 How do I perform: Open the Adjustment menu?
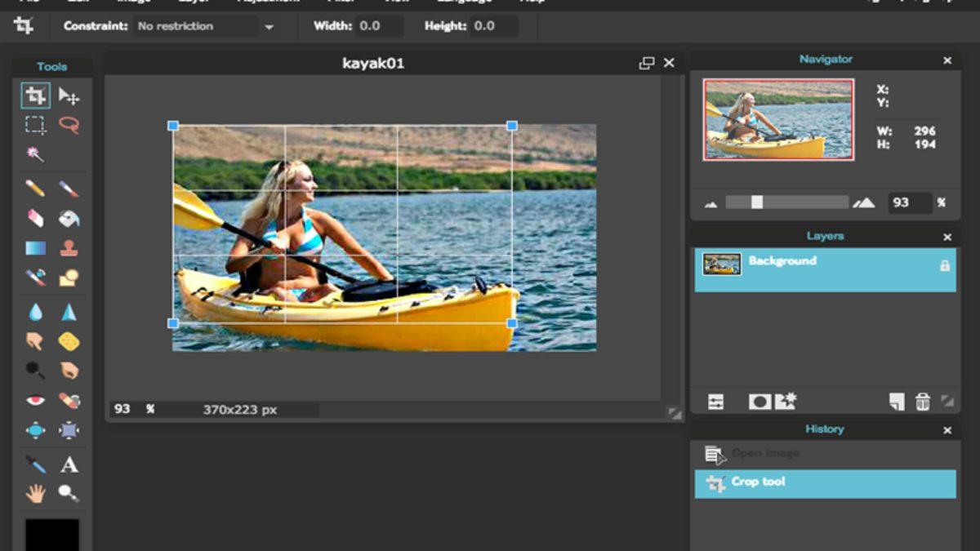(x=269, y=2)
